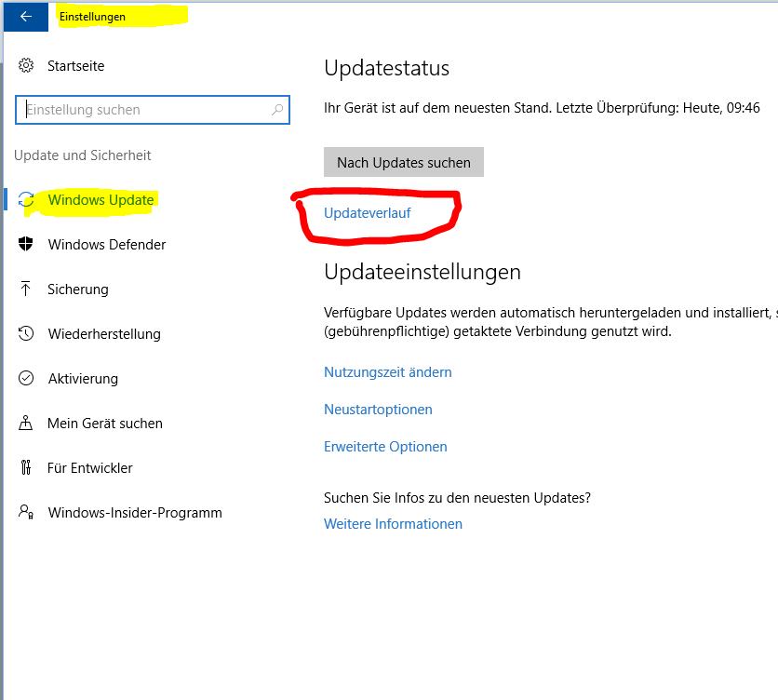Open Erweiterte Optionen link
Viewport: 778px width, 700px height.
(385, 447)
